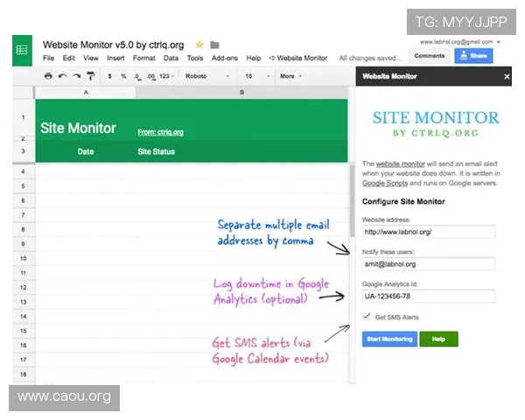This screenshot has width=525, height=420.
Task: Open the move-to-folder icon
Action: [x=214, y=45]
